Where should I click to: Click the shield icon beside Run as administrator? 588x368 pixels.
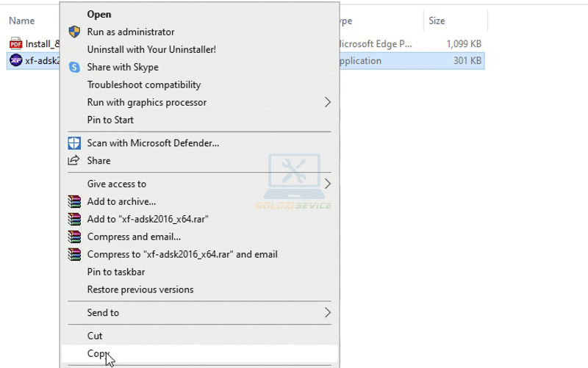pos(74,32)
